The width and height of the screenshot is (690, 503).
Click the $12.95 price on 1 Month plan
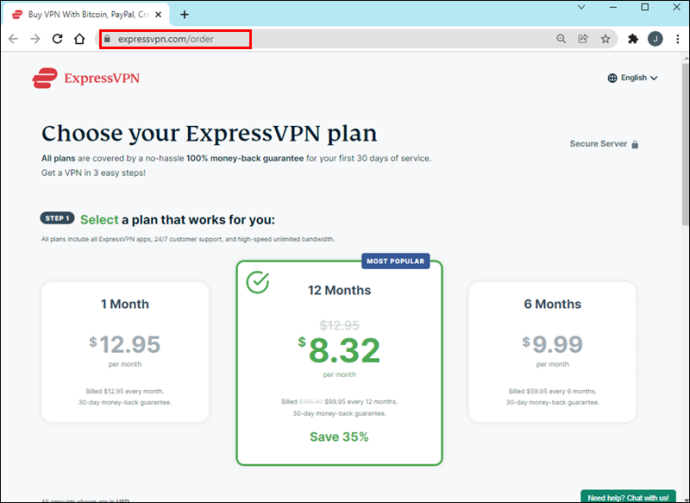click(125, 344)
